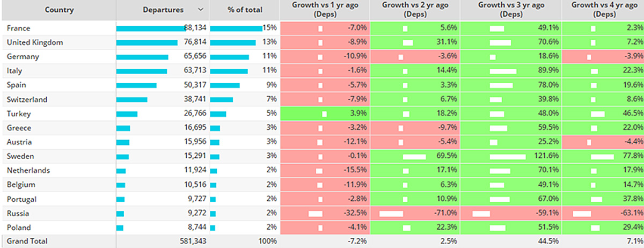Select Portugal's 37.8% growth cell
Image resolution: width=644 pixels, height=248 pixels.
pos(603,199)
